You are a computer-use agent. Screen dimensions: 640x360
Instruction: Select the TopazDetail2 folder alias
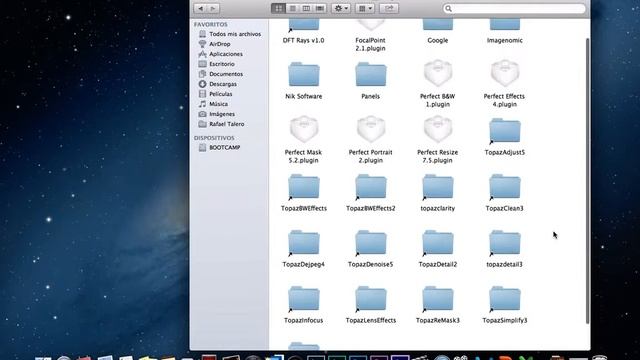pyautogui.click(x=438, y=242)
